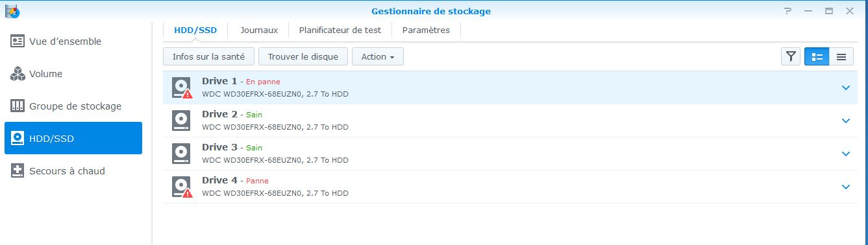Screen dimensions: 868x245
Task: Expand Drive 2 details chevron
Action: point(845,121)
